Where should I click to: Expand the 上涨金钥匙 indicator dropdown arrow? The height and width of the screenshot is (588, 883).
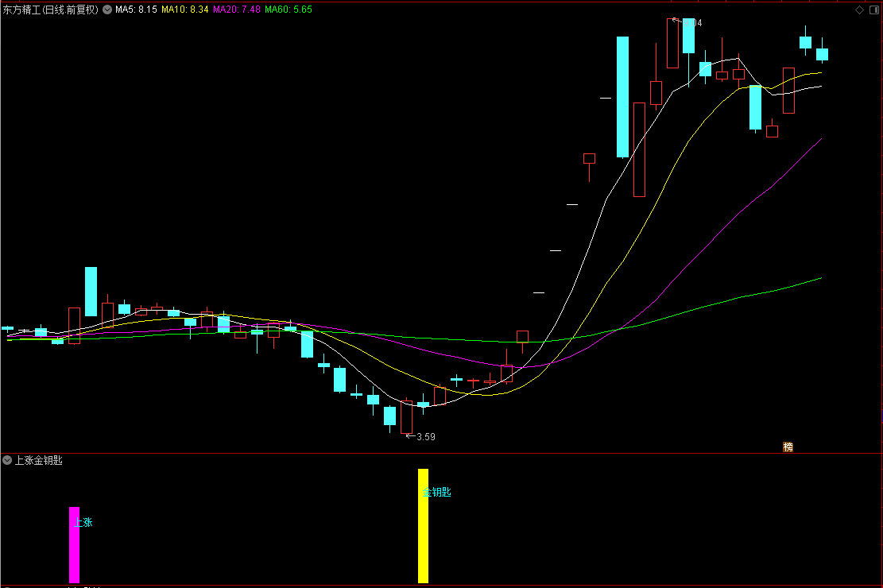7,460
